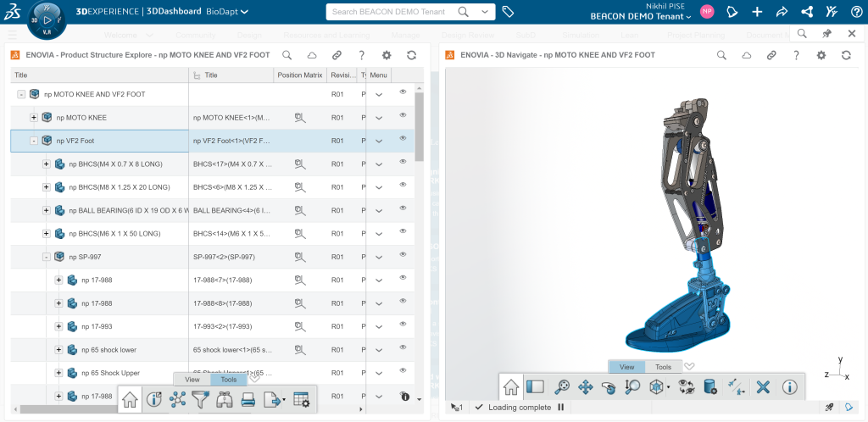Click the Position Matrix column header
This screenshot has height=422, width=868.
[x=300, y=75]
